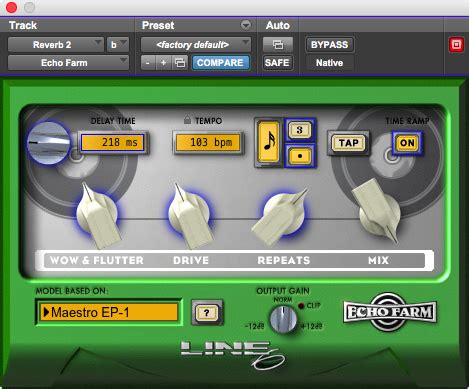Select the previous preset with minus button
469x389 pixels.
point(148,63)
